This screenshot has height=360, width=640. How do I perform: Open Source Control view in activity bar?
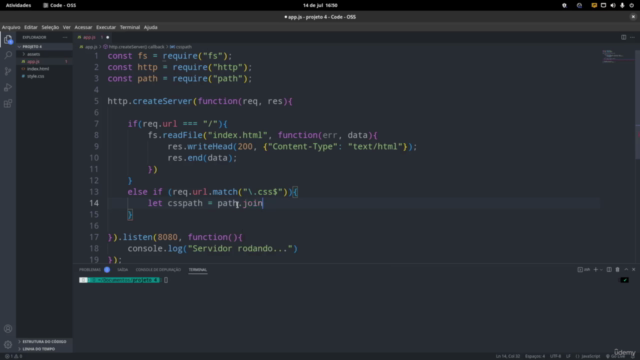point(8,71)
